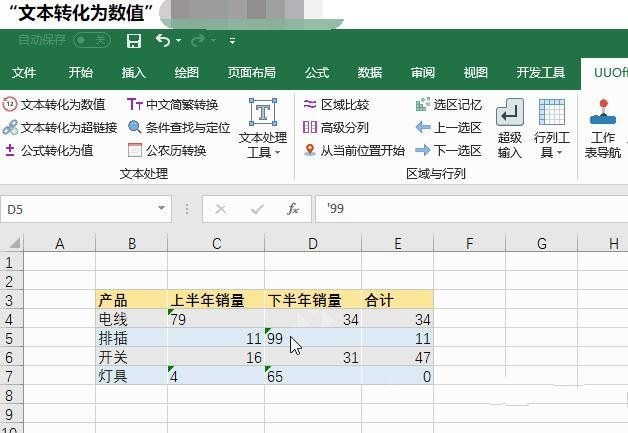This screenshot has width=628, height=433.
Task: Click the 超级输入 button
Action: (510, 129)
